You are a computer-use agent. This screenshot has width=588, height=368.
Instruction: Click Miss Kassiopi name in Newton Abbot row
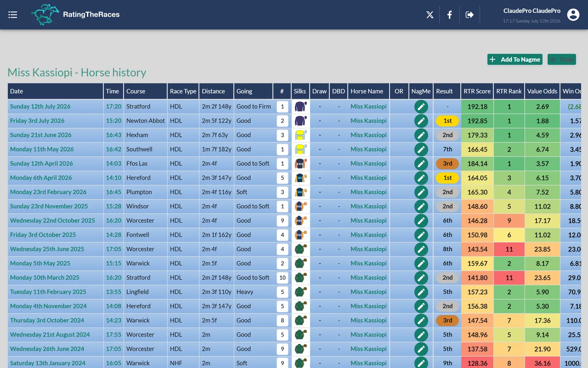(368, 121)
